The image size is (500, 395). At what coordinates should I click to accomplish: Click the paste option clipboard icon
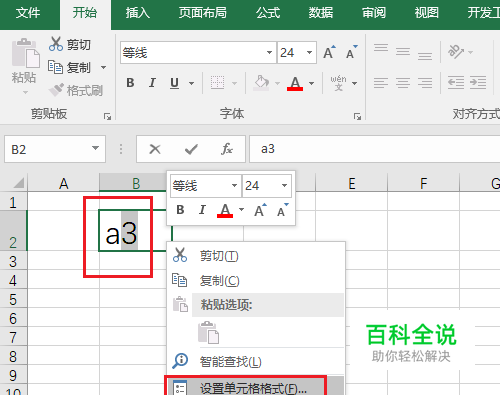[209, 332]
